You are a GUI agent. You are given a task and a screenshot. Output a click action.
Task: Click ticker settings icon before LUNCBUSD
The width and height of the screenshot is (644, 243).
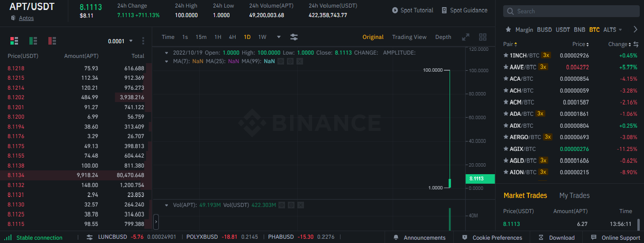click(90, 237)
